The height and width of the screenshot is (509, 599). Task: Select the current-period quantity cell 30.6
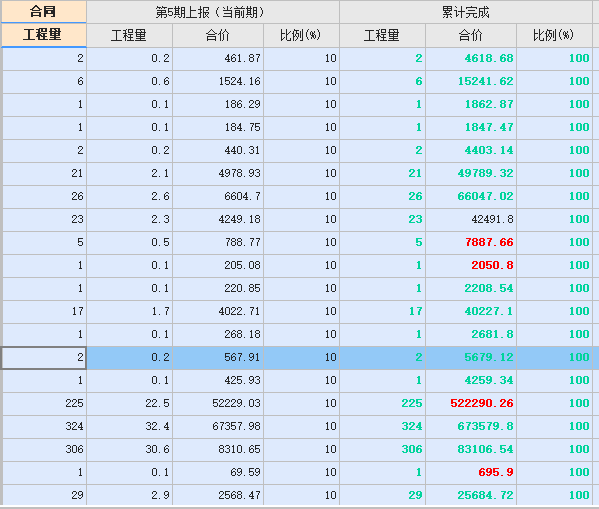(x=130, y=449)
